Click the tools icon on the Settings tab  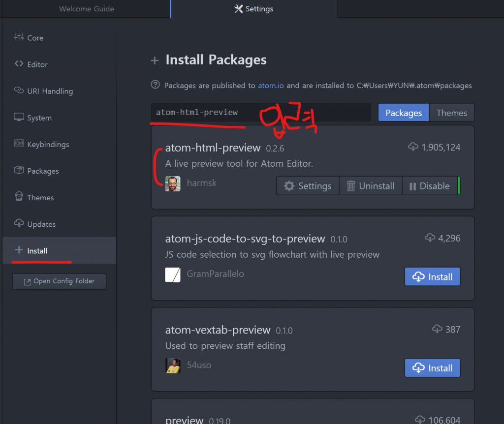click(x=239, y=9)
